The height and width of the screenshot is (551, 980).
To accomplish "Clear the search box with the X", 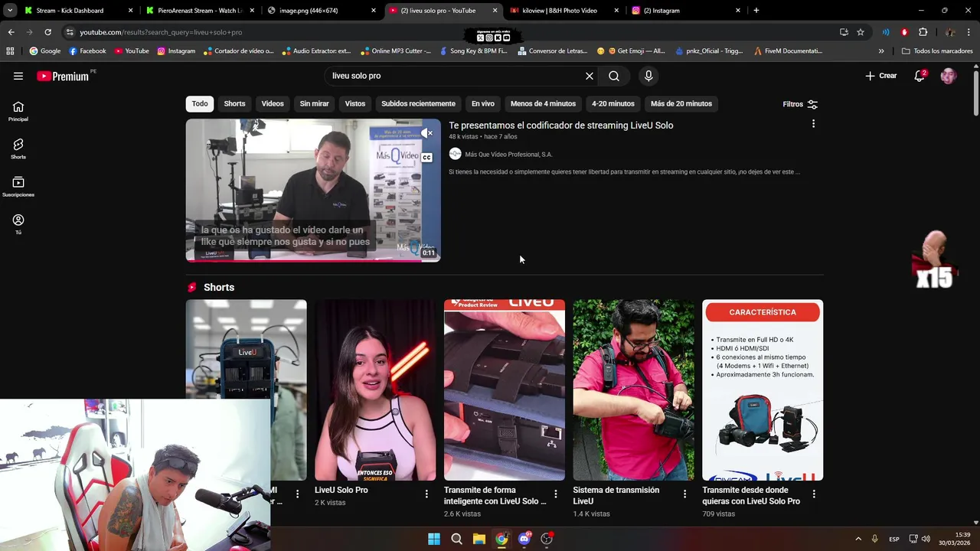I will point(590,76).
